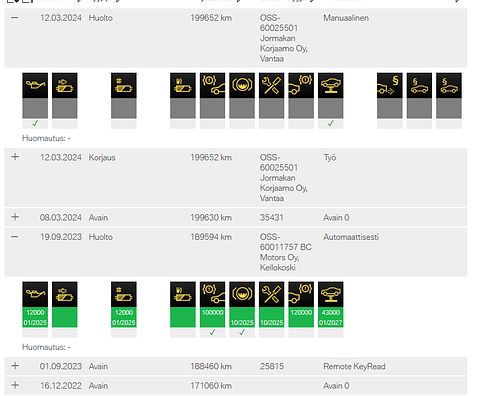
Task: Click 'OSS-60011757 BC Motors Oy, Kellokoski' dealer
Action: point(286,252)
